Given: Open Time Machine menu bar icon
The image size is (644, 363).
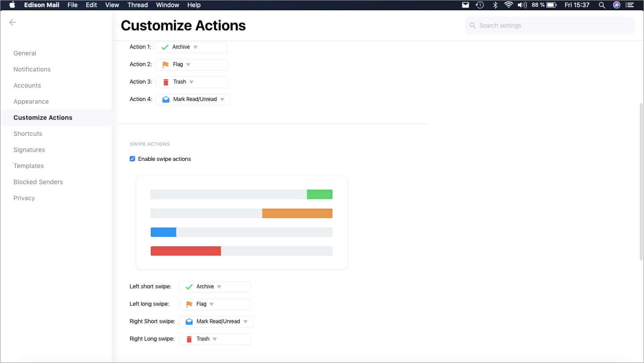Looking at the screenshot, I should coord(480,5).
